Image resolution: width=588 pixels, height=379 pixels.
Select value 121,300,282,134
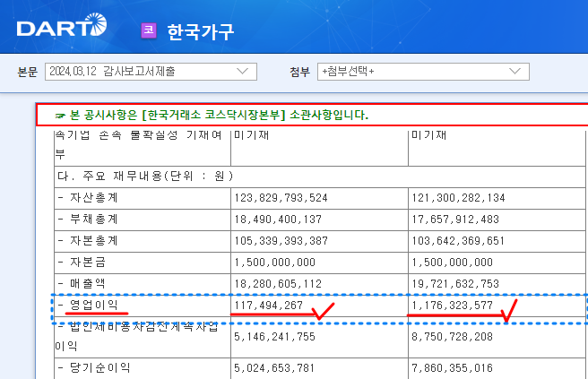[x=458, y=197]
